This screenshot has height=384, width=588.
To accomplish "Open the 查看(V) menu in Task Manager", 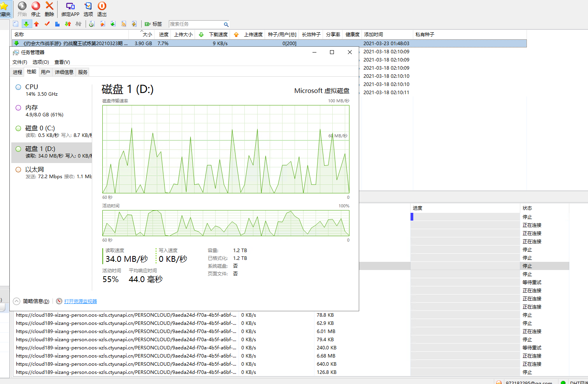I will click(x=62, y=62).
